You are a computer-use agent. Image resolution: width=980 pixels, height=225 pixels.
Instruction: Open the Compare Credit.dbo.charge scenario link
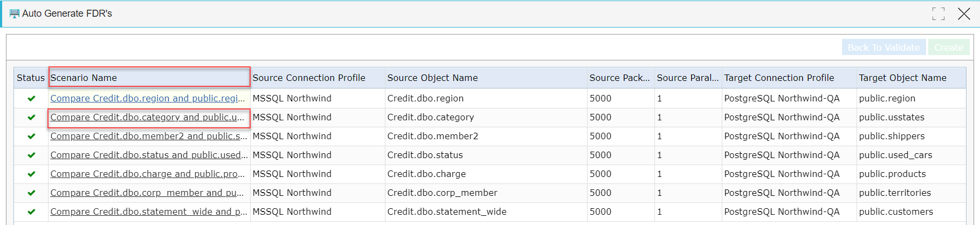(148, 174)
